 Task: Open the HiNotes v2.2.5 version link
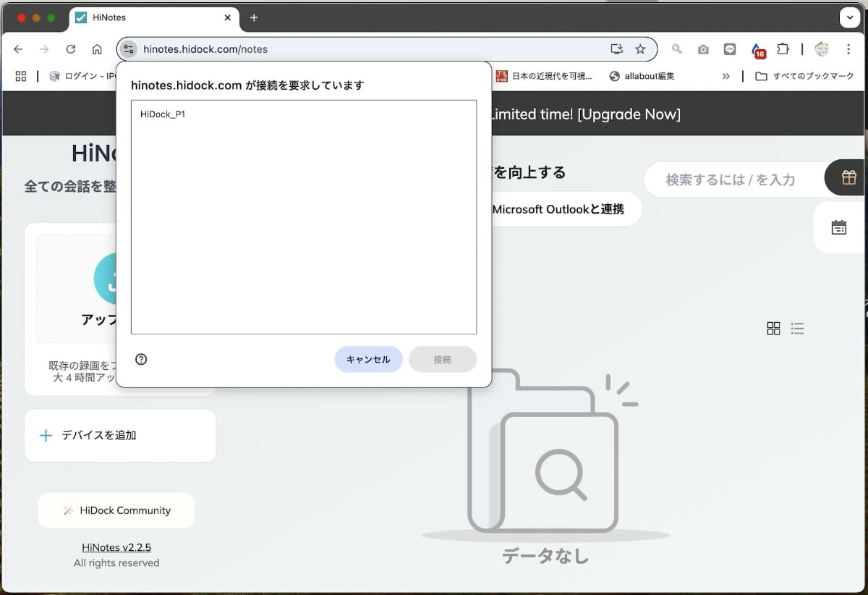tap(116, 547)
